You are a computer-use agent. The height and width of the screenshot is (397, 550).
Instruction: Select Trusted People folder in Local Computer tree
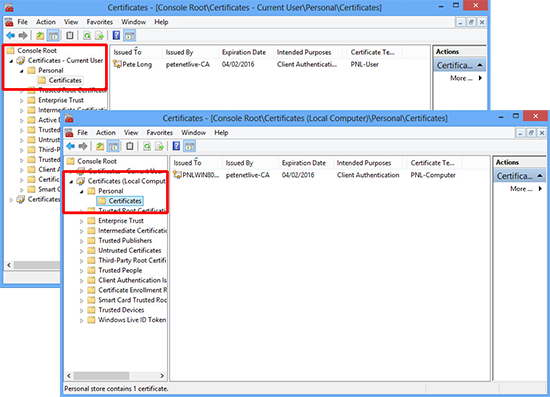pos(115,270)
